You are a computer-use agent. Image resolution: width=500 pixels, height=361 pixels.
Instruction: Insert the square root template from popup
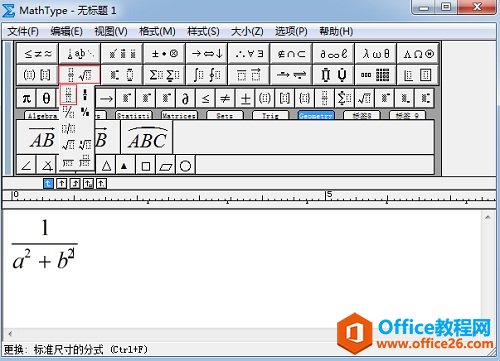[x=68, y=145]
